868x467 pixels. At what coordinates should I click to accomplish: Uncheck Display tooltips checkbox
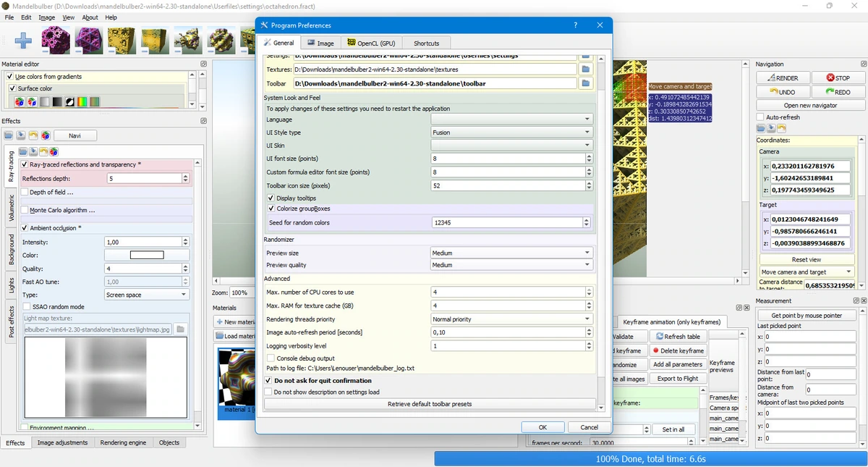pos(271,198)
